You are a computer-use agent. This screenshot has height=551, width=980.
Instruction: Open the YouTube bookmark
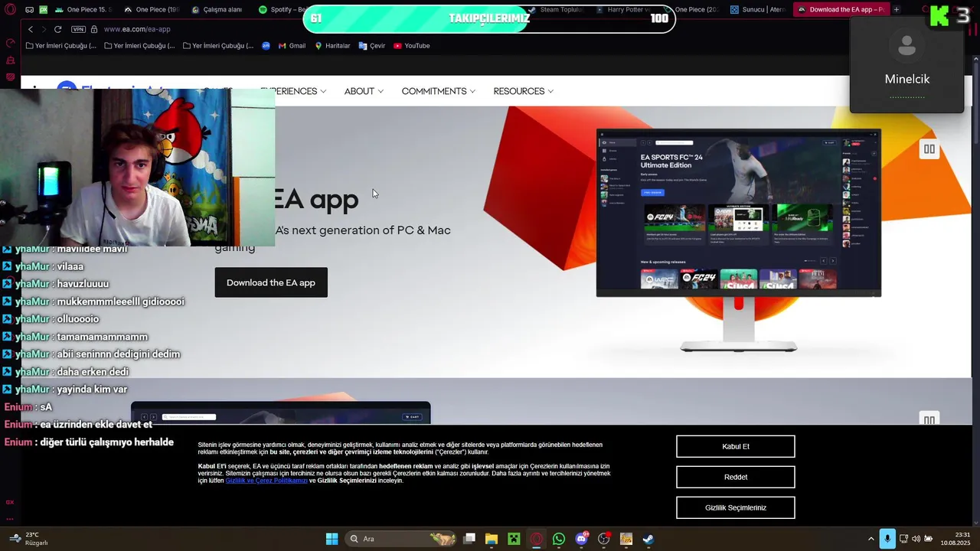[x=412, y=46]
